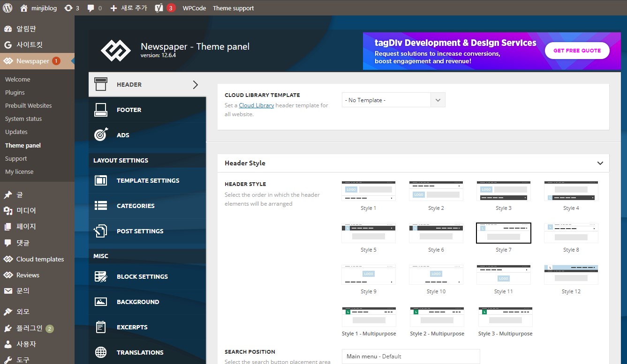Open the Background settings icon
This screenshot has height=364, width=627.
[x=101, y=302]
